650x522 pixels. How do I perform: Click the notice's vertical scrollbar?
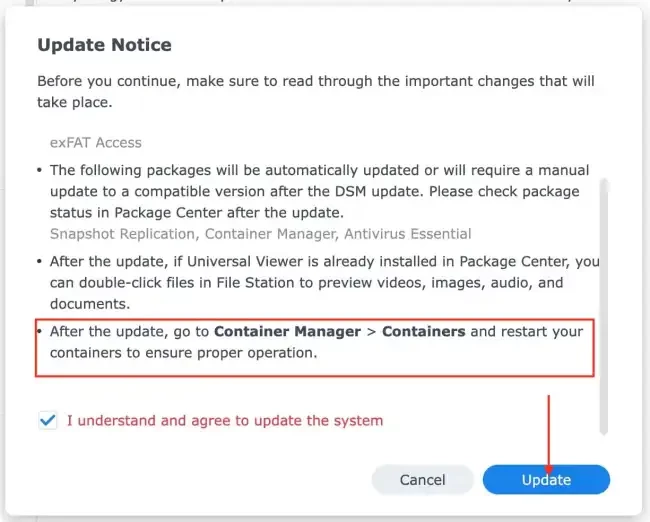click(x=602, y=300)
